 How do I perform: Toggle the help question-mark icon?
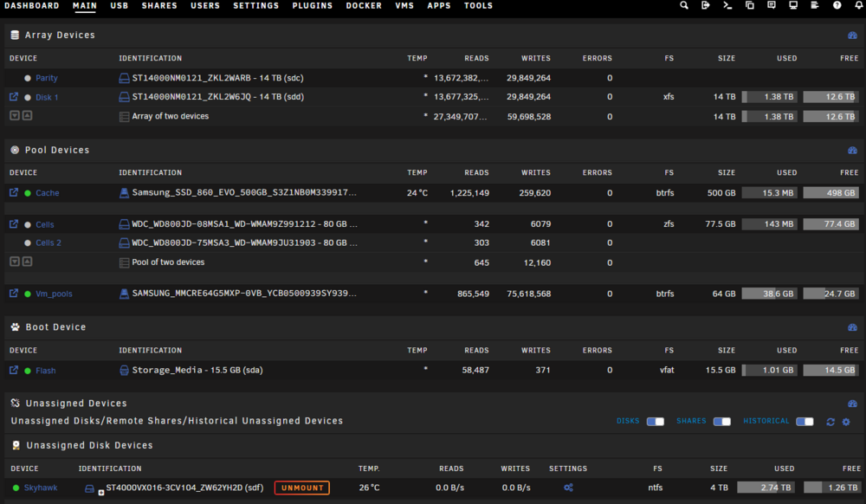[x=837, y=5]
